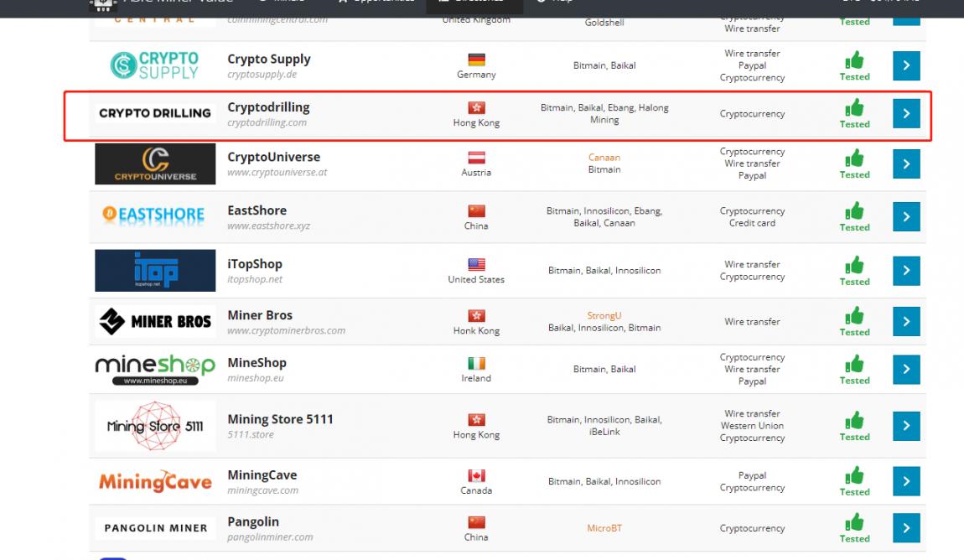This screenshot has width=964, height=560.
Task: Expand Mining Store 5111 via arrow button
Action: 906,426
